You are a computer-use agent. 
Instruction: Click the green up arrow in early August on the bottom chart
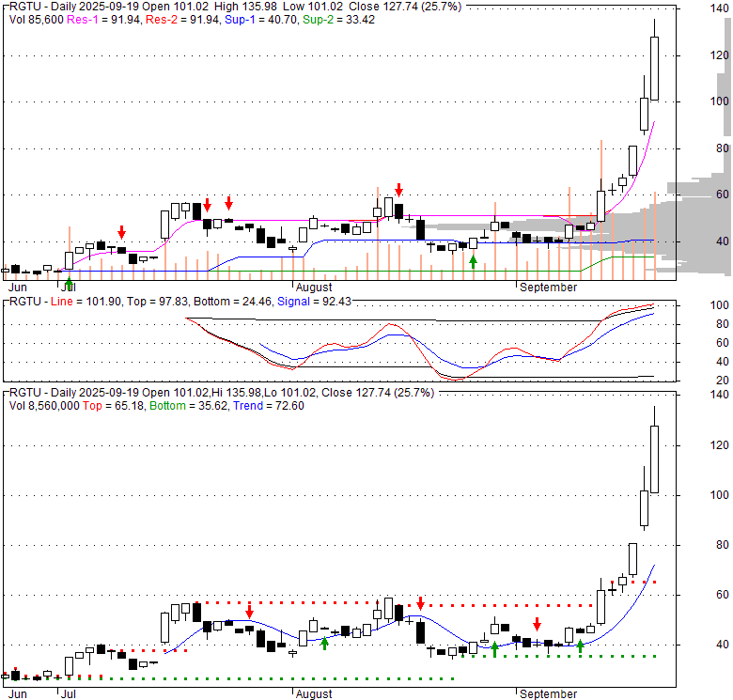324,644
